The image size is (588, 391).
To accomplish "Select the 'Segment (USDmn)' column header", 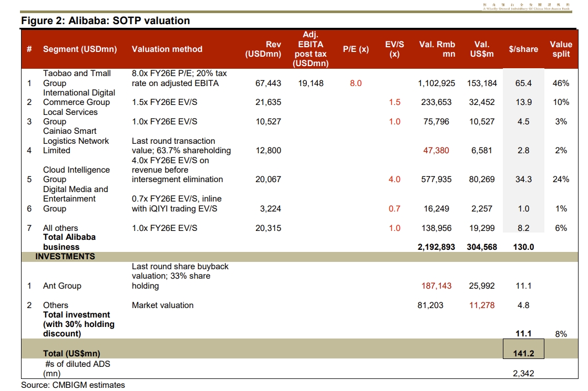I will click(80, 49).
